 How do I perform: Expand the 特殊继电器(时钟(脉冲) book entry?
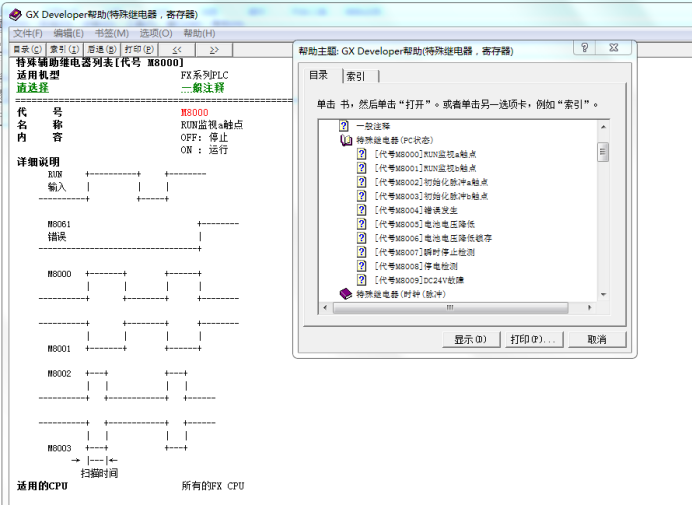point(401,294)
